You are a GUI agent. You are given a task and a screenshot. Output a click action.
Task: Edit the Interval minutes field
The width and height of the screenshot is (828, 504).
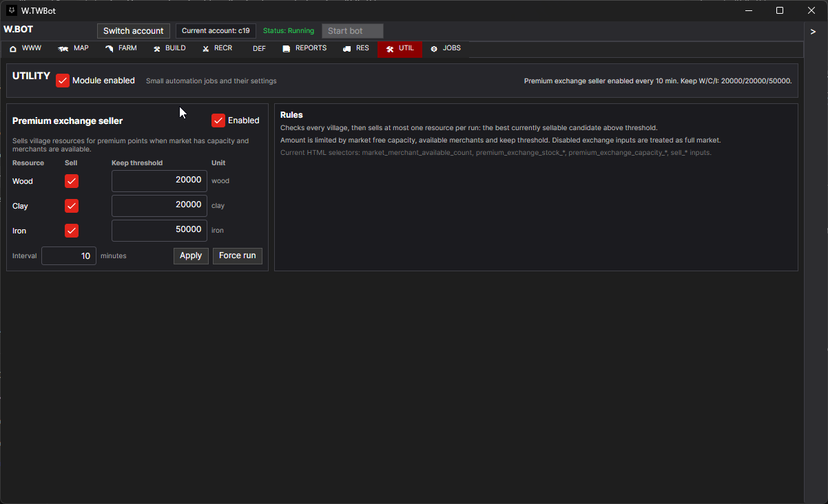(x=69, y=255)
